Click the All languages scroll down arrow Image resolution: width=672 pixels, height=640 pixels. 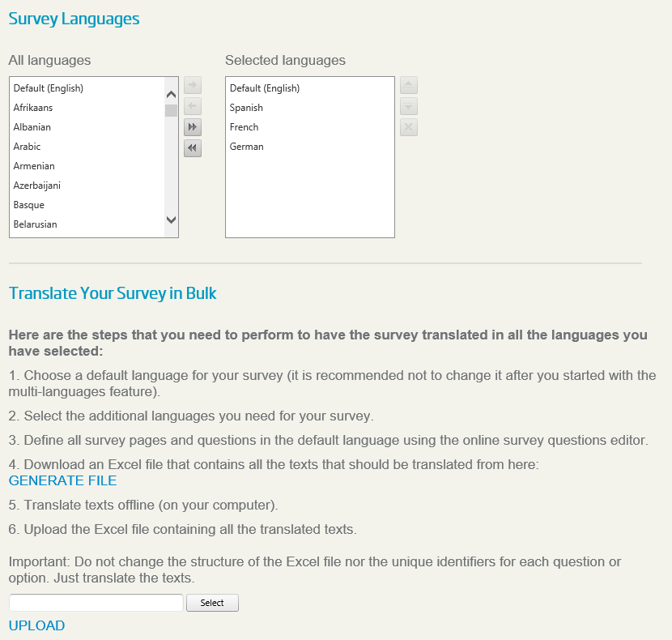click(171, 220)
